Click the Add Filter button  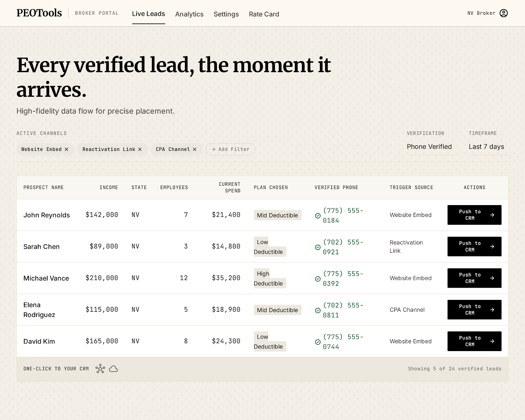coord(230,149)
